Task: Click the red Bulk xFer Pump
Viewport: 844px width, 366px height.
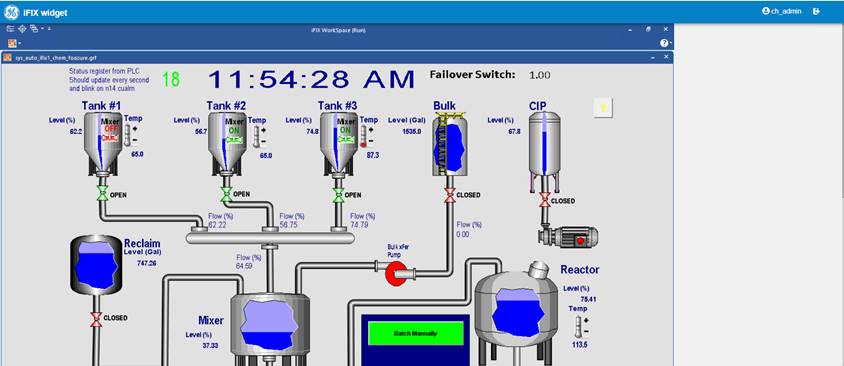Action: [397, 273]
